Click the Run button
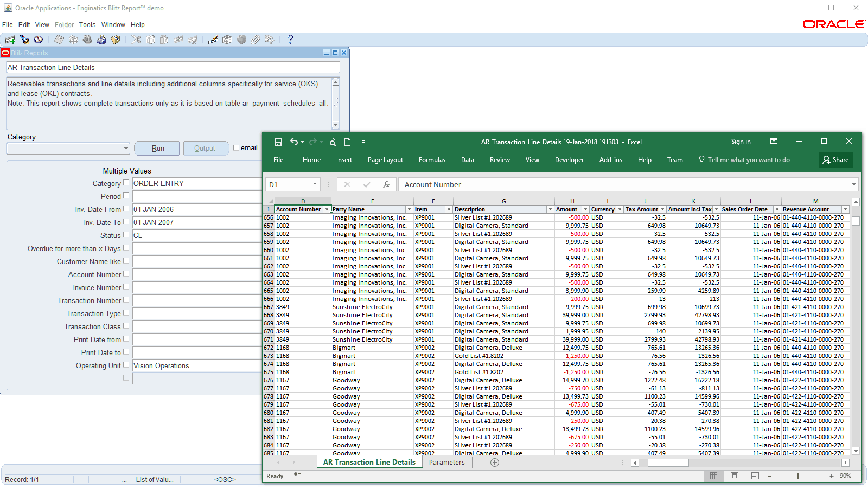 tap(157, 148)
